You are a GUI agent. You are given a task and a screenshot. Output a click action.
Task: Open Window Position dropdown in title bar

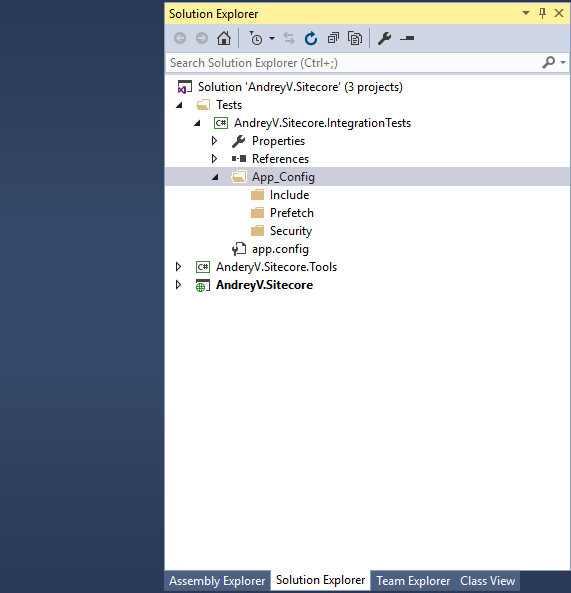click(526, 13)
